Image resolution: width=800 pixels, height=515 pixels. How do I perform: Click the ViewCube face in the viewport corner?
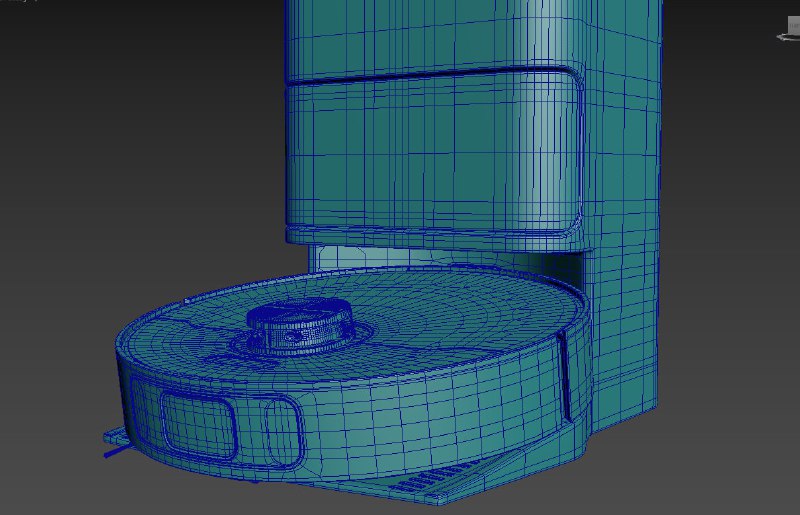pos(794,24)
